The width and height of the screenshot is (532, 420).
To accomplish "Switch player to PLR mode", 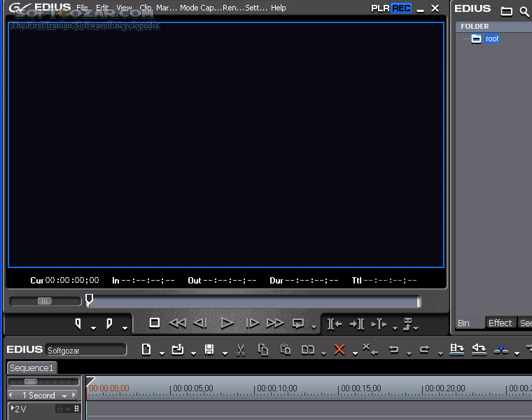I will click(x=380, y=8).
